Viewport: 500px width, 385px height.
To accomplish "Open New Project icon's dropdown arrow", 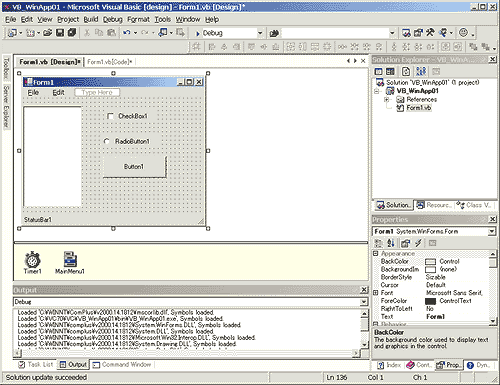I will click(21, 33).
